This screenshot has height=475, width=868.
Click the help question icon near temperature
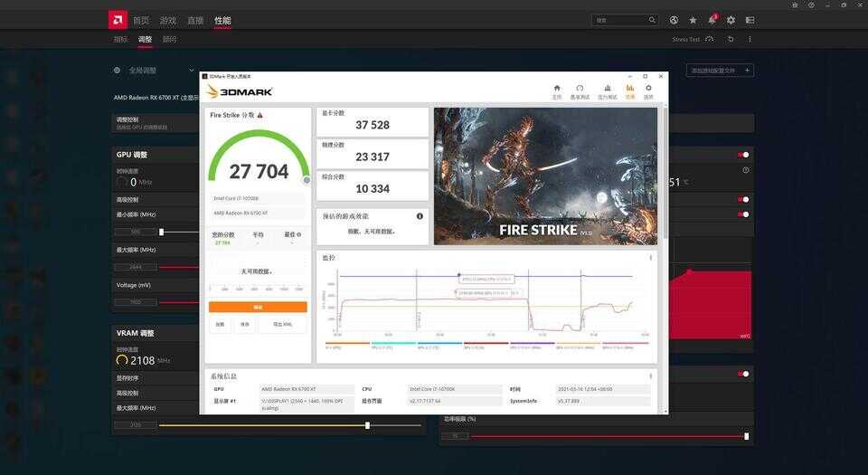[x=746, y=170]
